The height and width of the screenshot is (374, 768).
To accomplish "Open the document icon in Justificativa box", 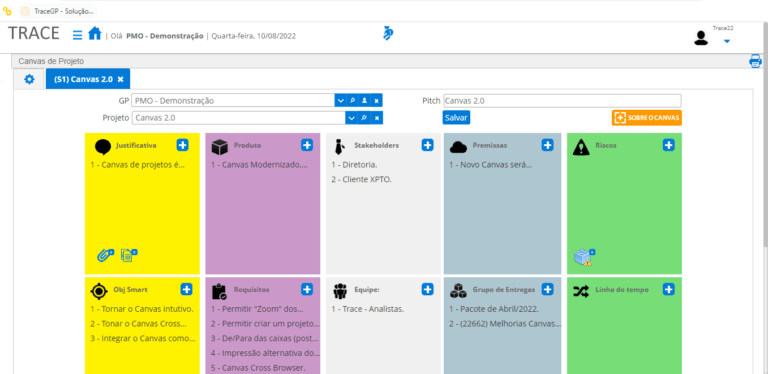I will [x=128, y=256].
